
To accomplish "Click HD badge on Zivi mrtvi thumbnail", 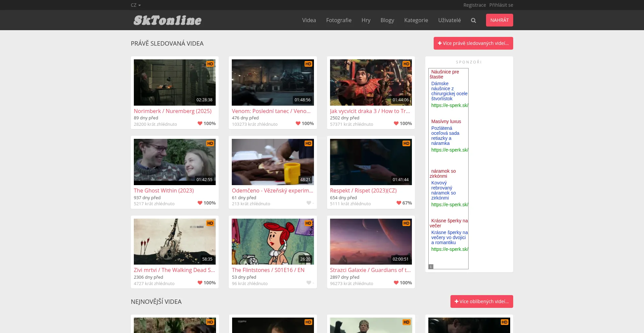I will (210, 223).
